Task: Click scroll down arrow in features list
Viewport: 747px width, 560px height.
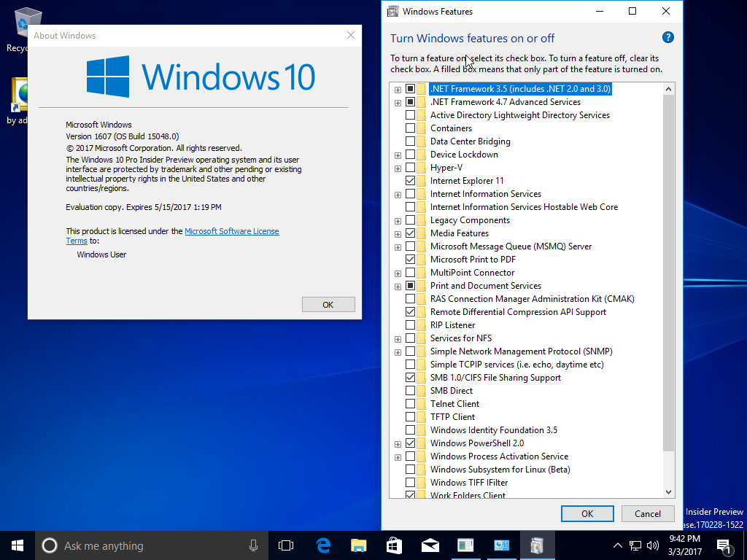Action: pyautogui.click(x=668, y=492)
